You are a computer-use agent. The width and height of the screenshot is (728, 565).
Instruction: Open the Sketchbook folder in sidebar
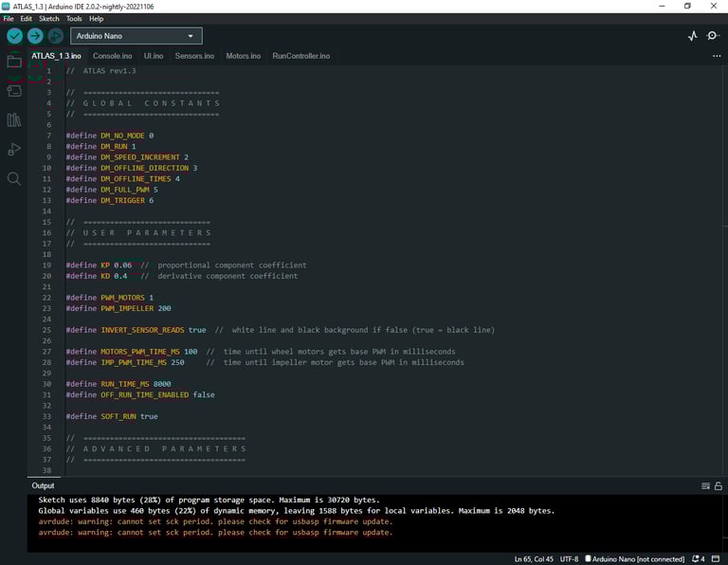tap(13, 61)
